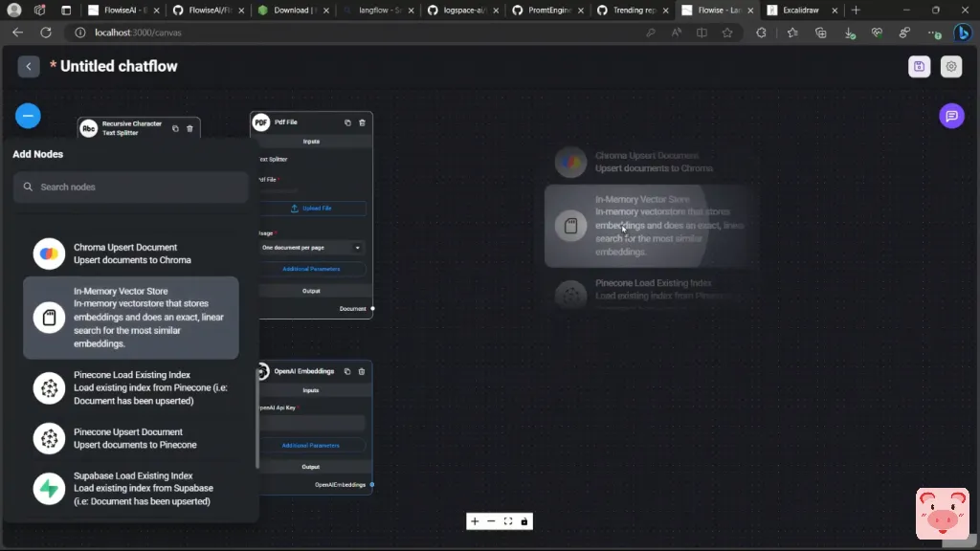Switch to Download browser tab

click(294, 10)
